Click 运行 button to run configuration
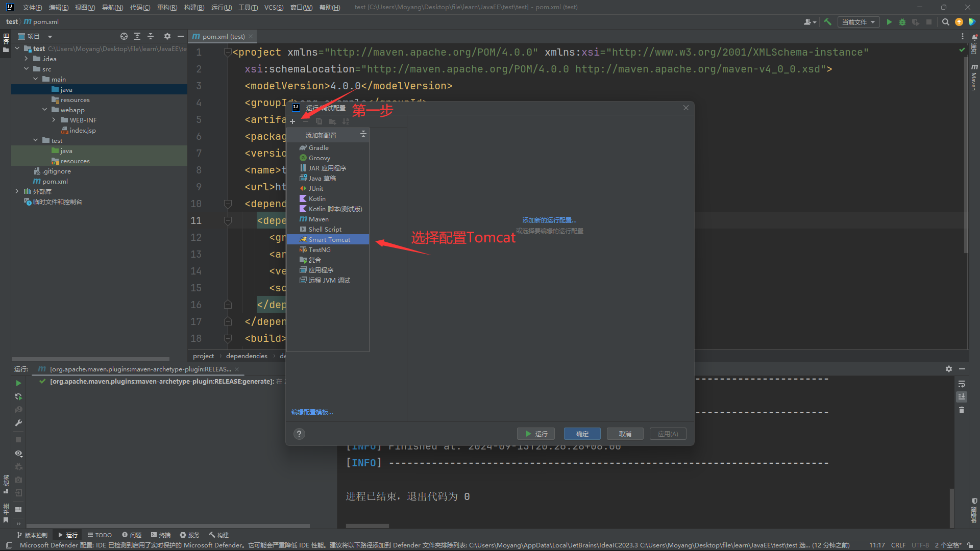The height and width of the screenshot is (551, 980). coord(538,433)
